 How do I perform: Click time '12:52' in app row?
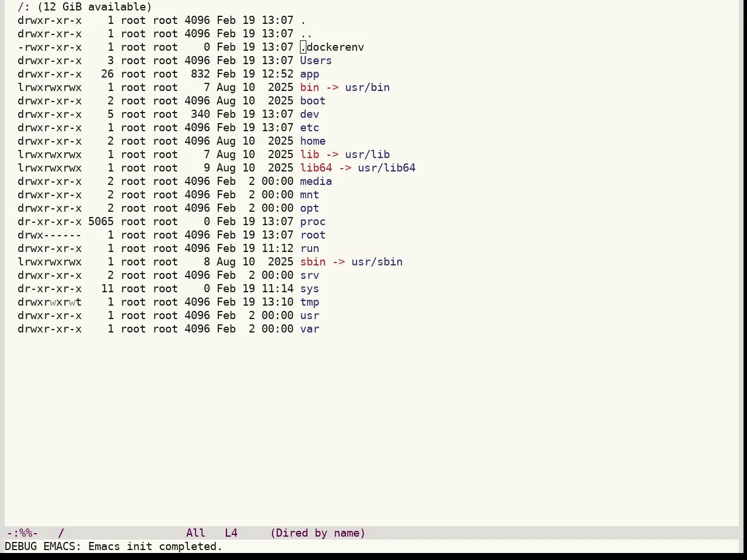(x=277, y=74)
